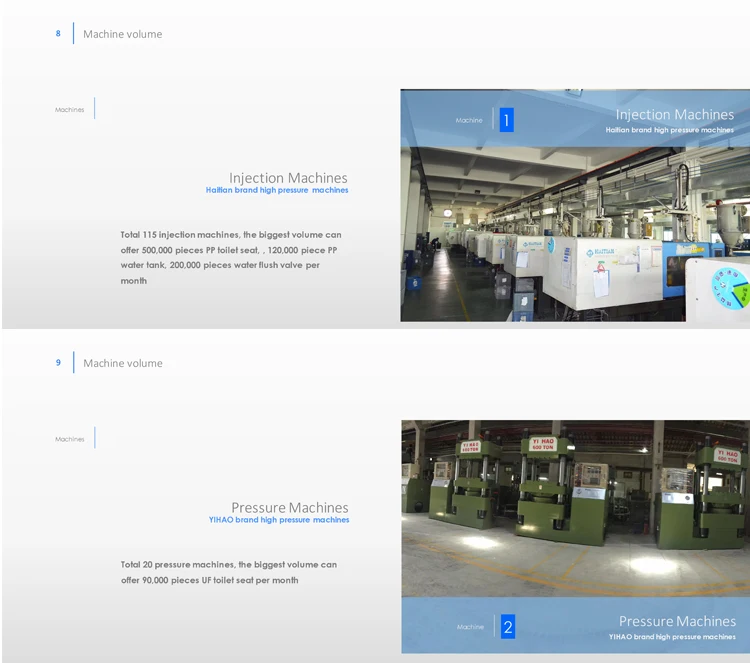This screenshot has height=663, width=750.
Task: Click the blue number 1 badge
Action: pyautogui.click(x=506, y=121)
